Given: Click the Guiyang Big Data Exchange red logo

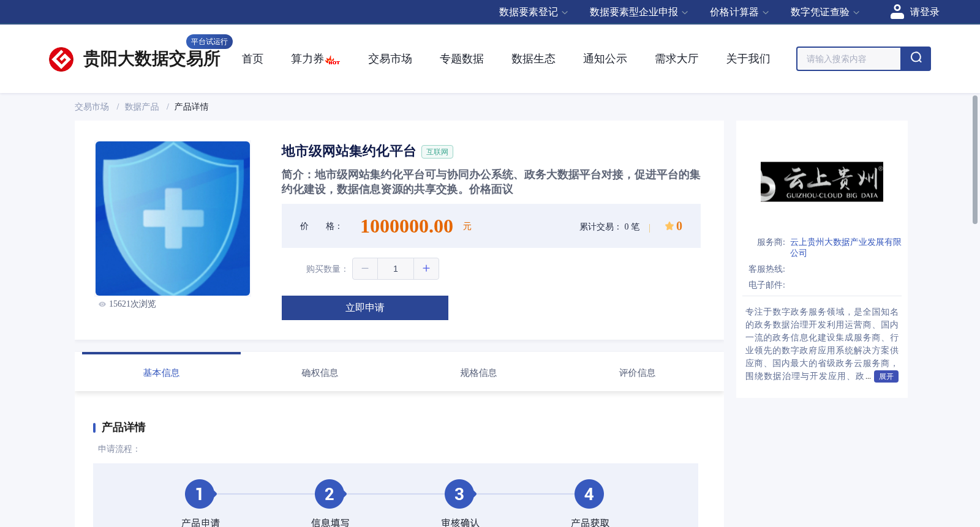Looking at the screenshot, I should (x=61, y=59).
